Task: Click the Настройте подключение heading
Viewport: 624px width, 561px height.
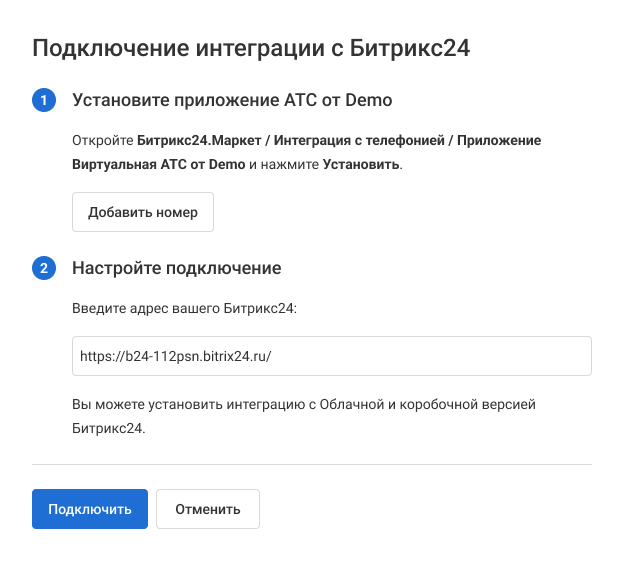Action: [x=176, y=268]
